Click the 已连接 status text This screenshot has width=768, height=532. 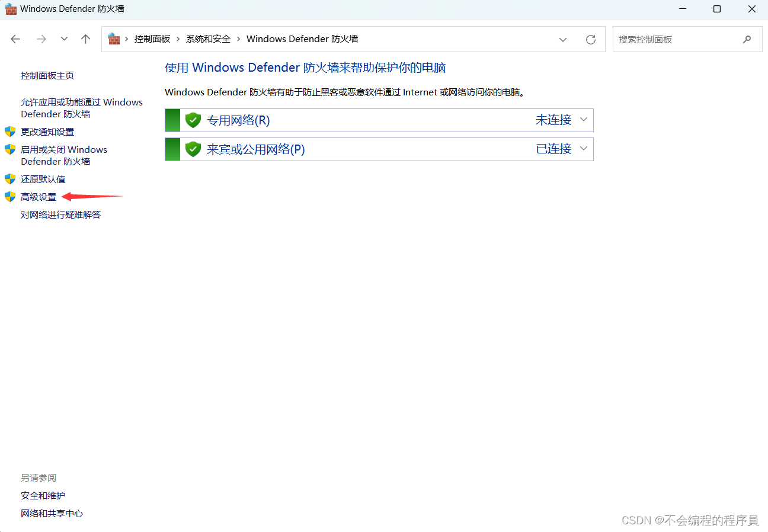coord(553,149)
